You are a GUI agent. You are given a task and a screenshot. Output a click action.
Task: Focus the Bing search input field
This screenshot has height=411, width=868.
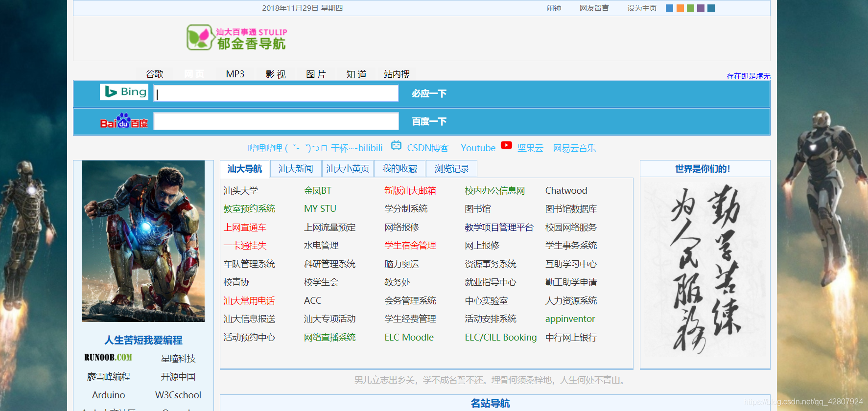(276, 93)
